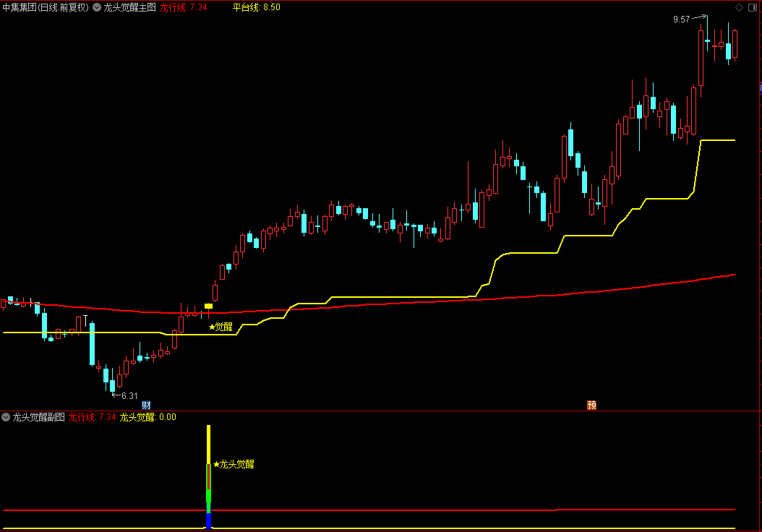Click the 龙头觉醒副图 indicator name

[38, 417]
